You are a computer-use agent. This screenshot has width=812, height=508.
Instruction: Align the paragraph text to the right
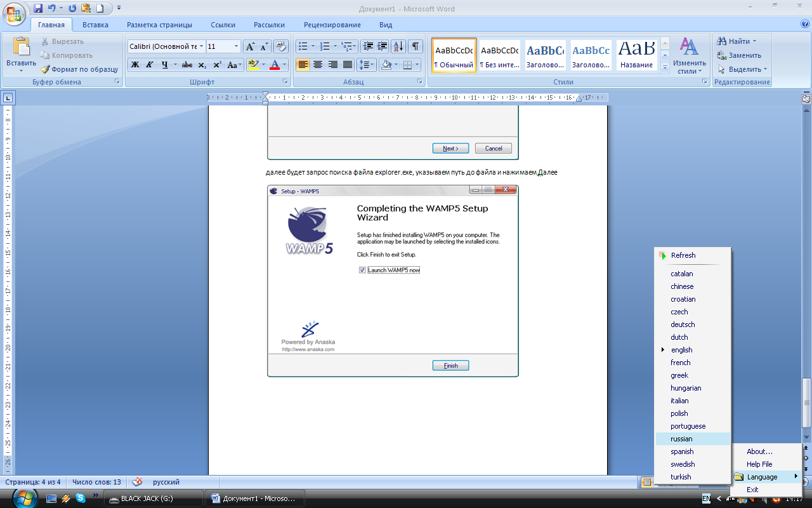[x=333, y=65]
